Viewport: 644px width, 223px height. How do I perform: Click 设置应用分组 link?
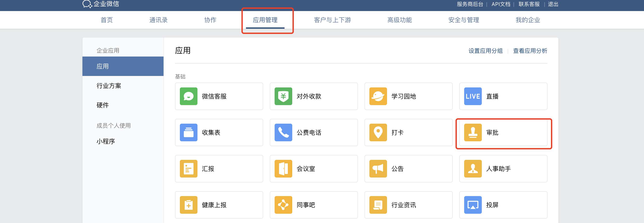tap(486, 51)
